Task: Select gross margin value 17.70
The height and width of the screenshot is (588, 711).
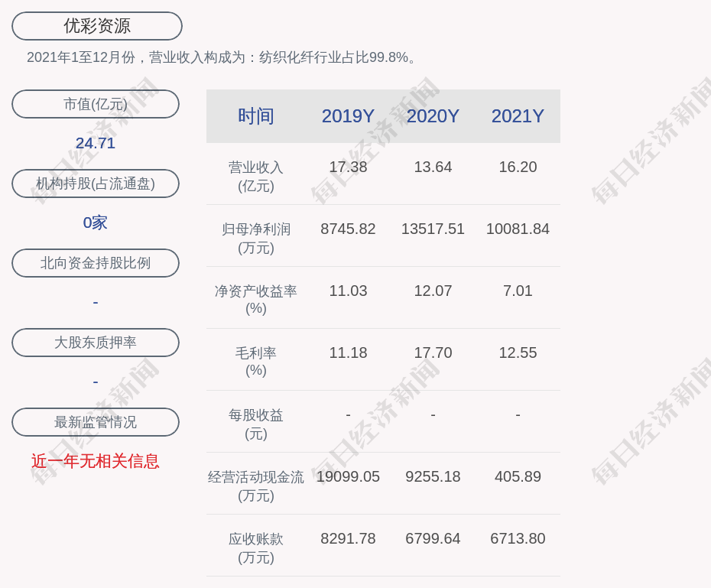Action: point(433,352)
